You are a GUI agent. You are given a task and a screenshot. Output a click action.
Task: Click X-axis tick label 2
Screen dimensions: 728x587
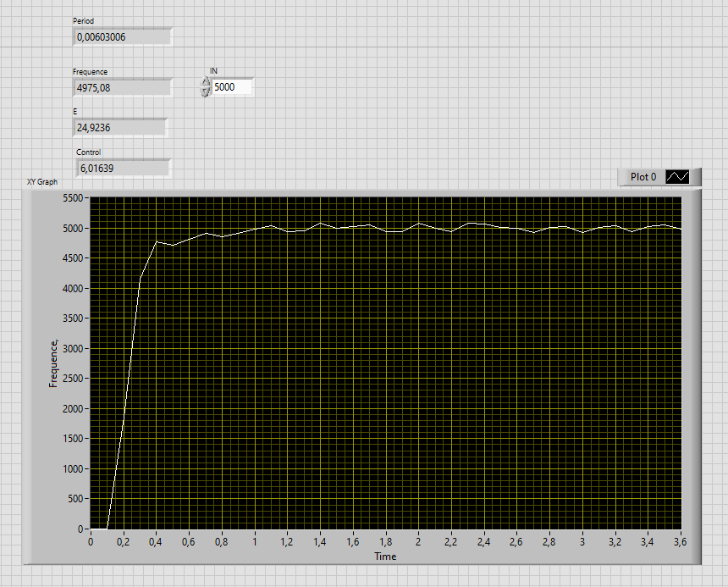[418, 542]
